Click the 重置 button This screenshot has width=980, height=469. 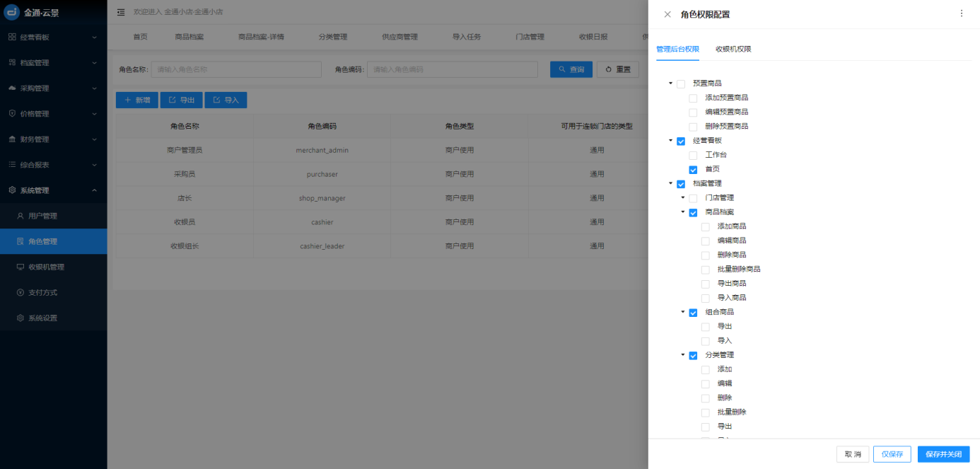(618, 69)
